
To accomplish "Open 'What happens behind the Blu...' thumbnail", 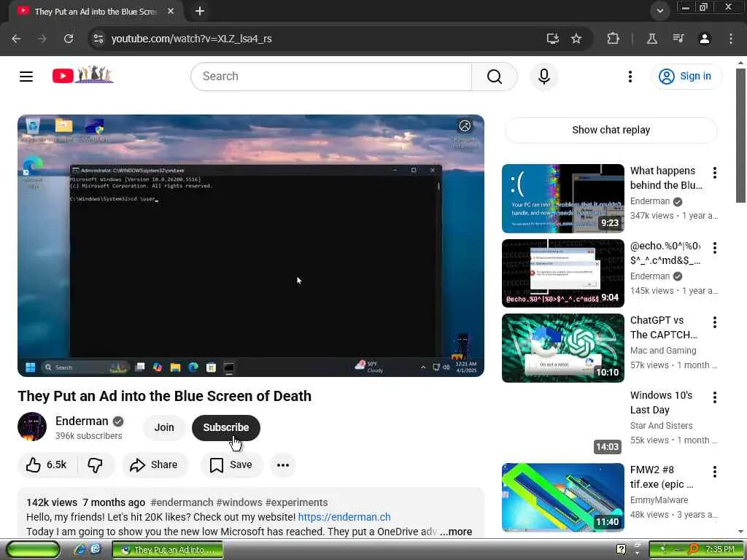I will pyautogui.click(x=562, y=198).
